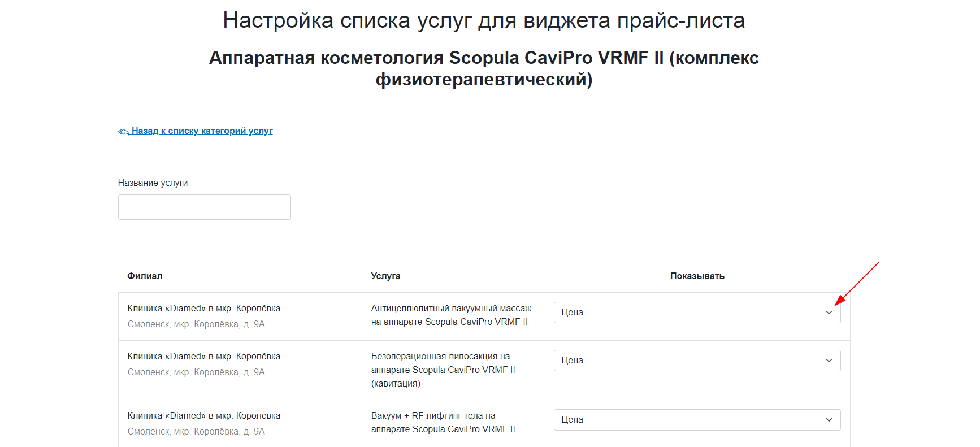The width and height of the screenshot is (980, 447).
Task: Expand Цена dropdown for Безоперационная липосакция
Action: [697, 361]
